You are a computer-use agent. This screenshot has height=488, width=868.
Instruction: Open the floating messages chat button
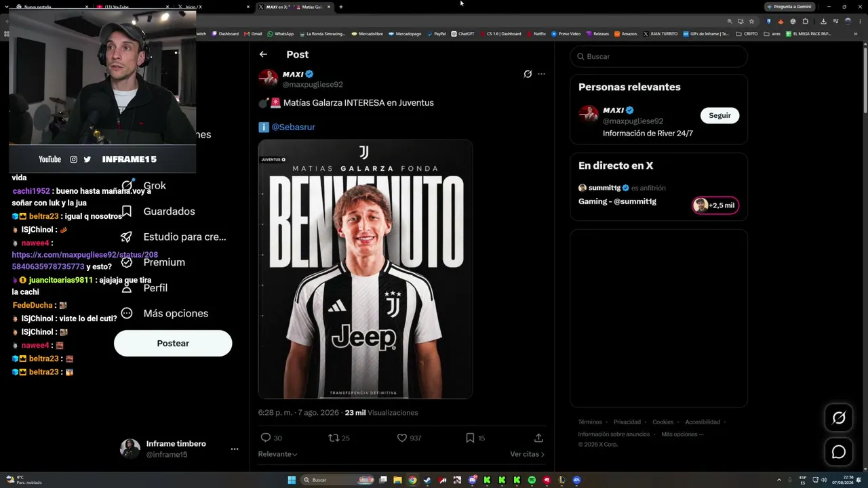(839, 452)
